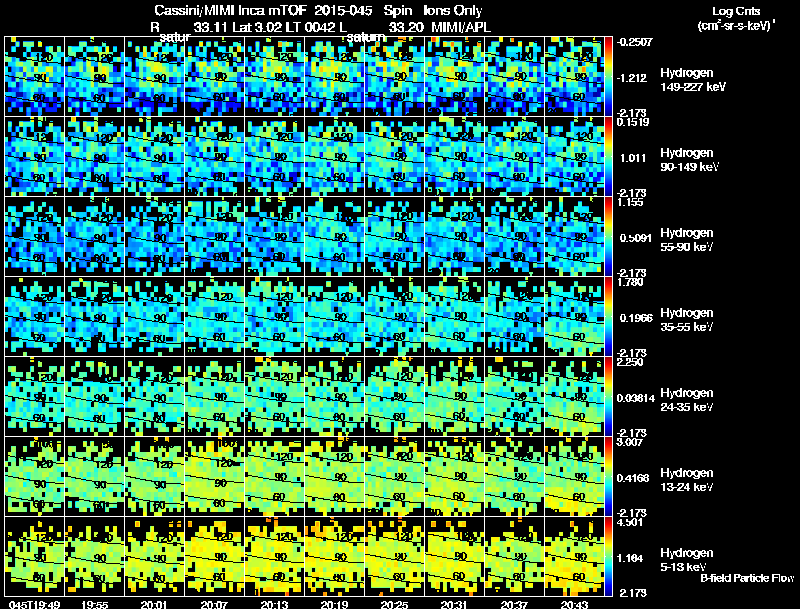Click the Log Cnts units heading
This screenshot has height=609, width=800.
click(x=736, y=18)
